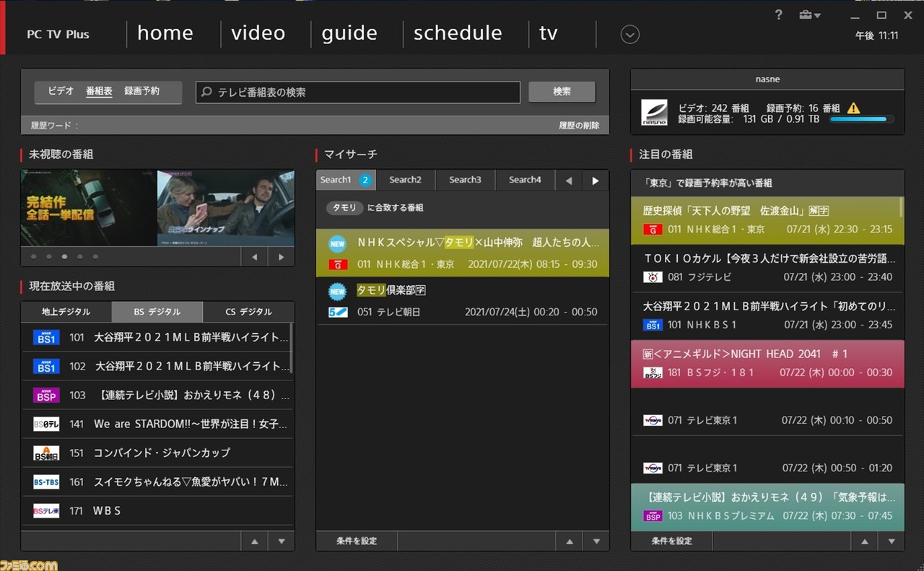Select ビデオ search scope

(61, 91)
